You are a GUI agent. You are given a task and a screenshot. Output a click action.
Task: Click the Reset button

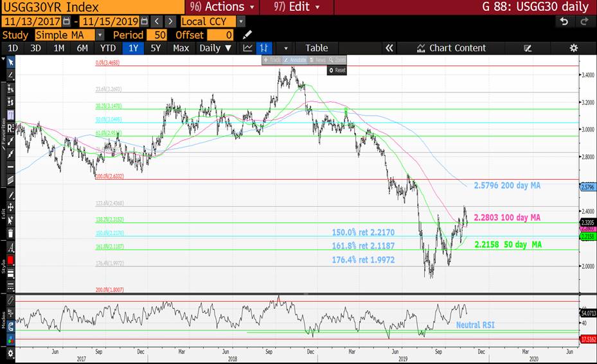tap(337, 71)
